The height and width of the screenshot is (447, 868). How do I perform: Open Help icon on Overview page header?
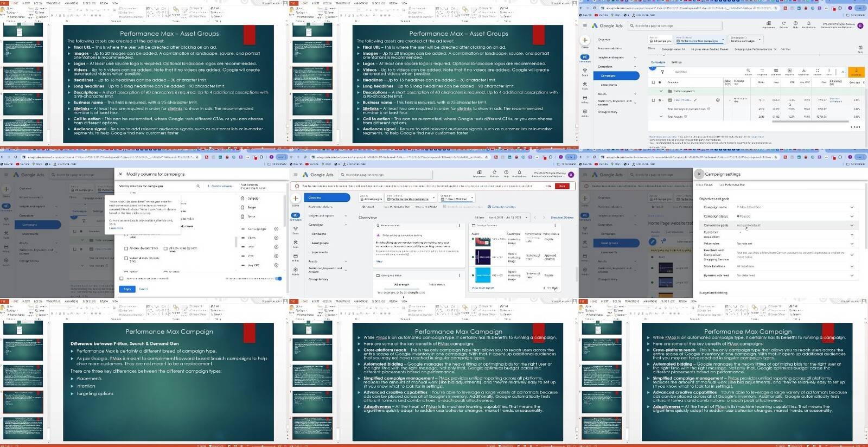pos(506,173)
